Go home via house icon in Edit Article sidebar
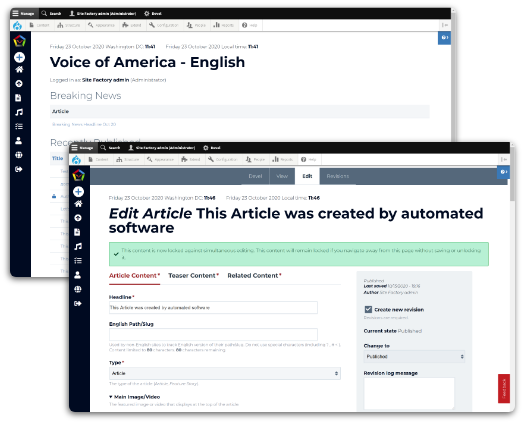The width and height of the screenshot is (523, 424). point(78,204)
